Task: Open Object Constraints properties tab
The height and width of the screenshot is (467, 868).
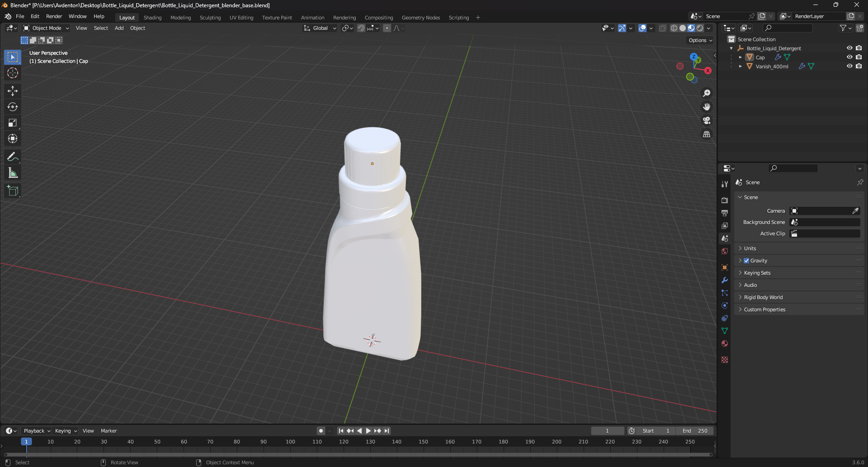Action: pyautogui.click(x=725, y=318)
